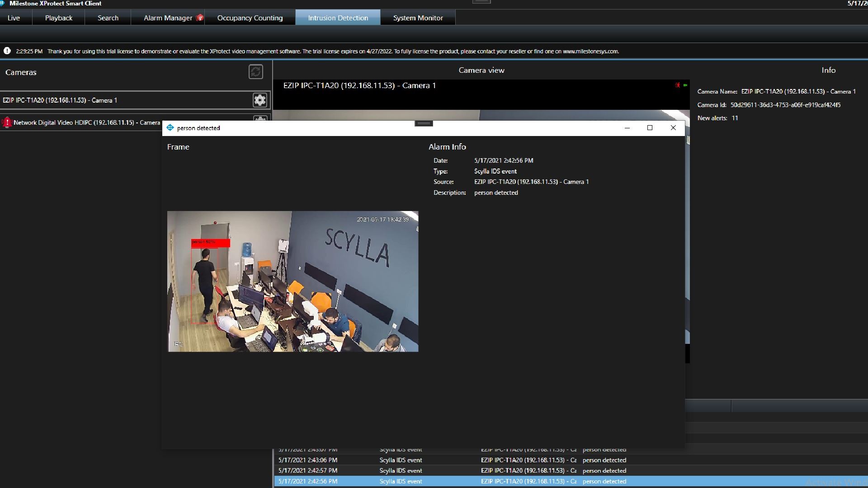
Task: Click the green status indicator in camera view
Action: (x=685, y=85)
